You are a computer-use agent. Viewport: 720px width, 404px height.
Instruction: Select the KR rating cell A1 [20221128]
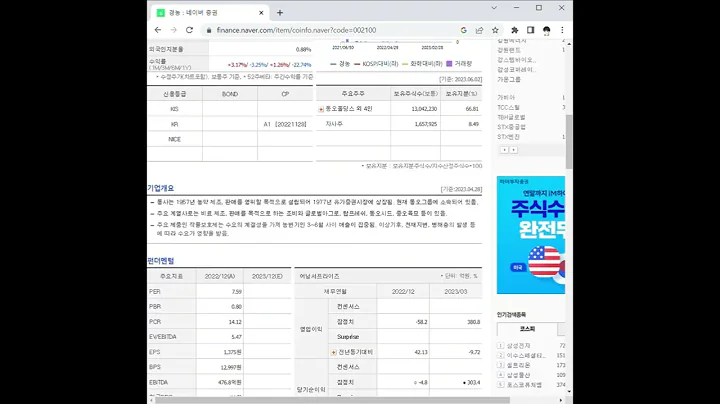click(285, 124)
